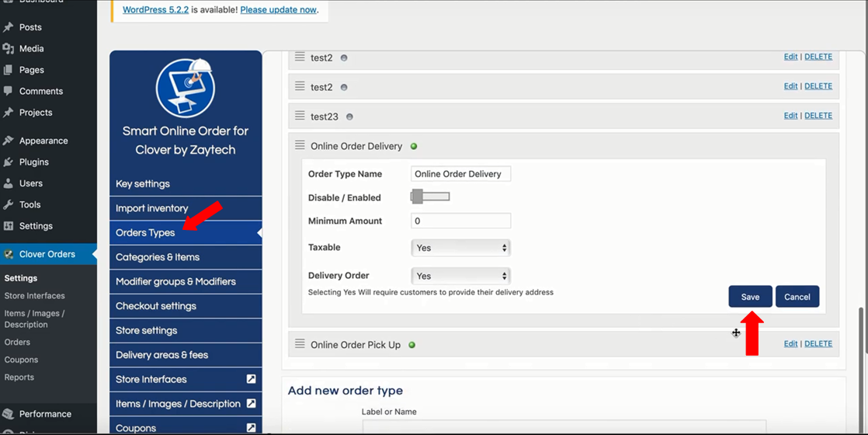Click the Online Order Pick Up reorder handle

[300, 343]
